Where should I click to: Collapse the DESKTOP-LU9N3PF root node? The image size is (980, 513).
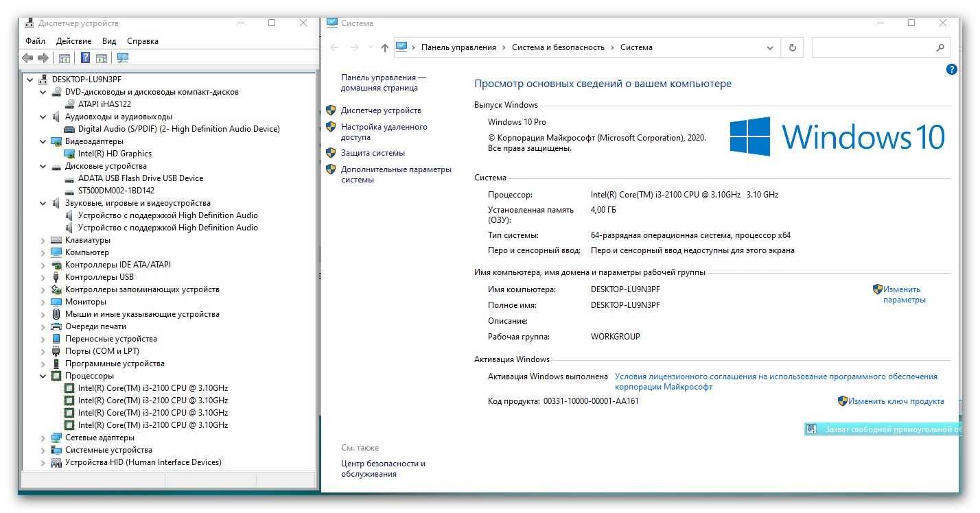[30, 80]
